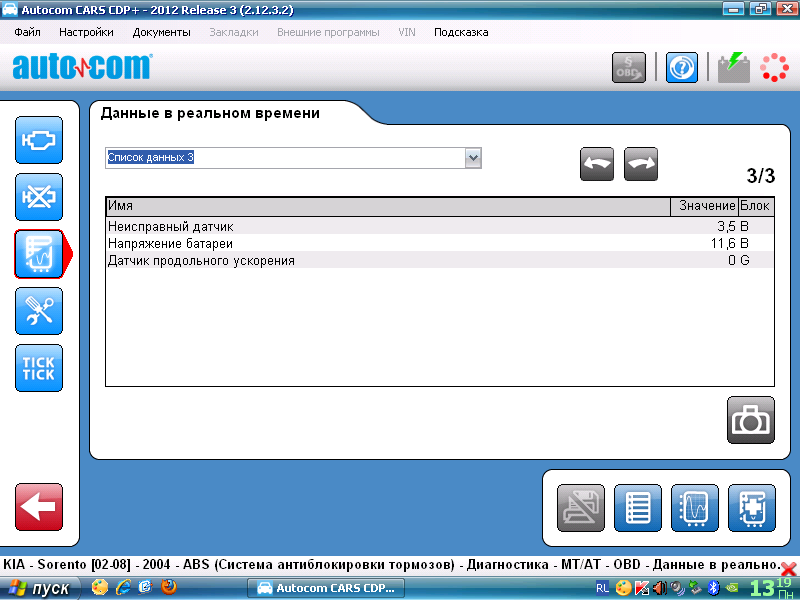Open the Настройки menu
Screen dimensions: 800x600
click(86, 32)
